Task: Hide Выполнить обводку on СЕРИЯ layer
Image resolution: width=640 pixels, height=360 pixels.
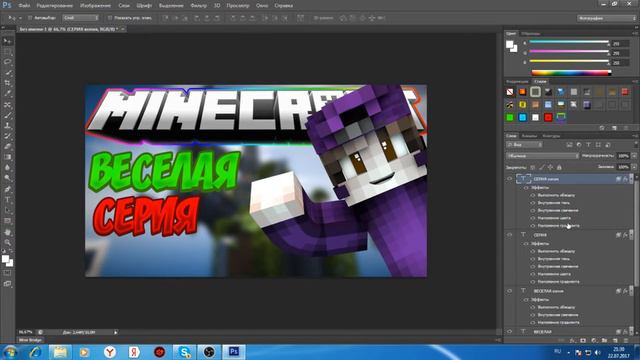Action: coord(533,251)
